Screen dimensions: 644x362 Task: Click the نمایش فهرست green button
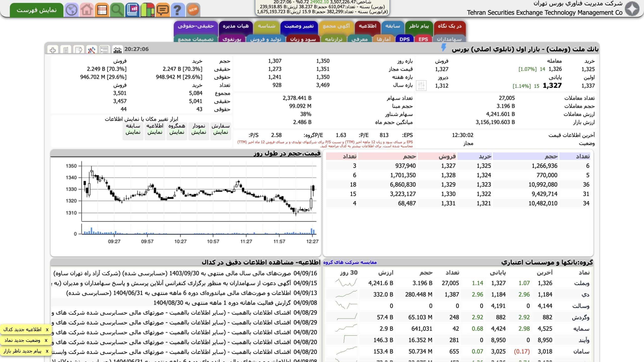37,10
